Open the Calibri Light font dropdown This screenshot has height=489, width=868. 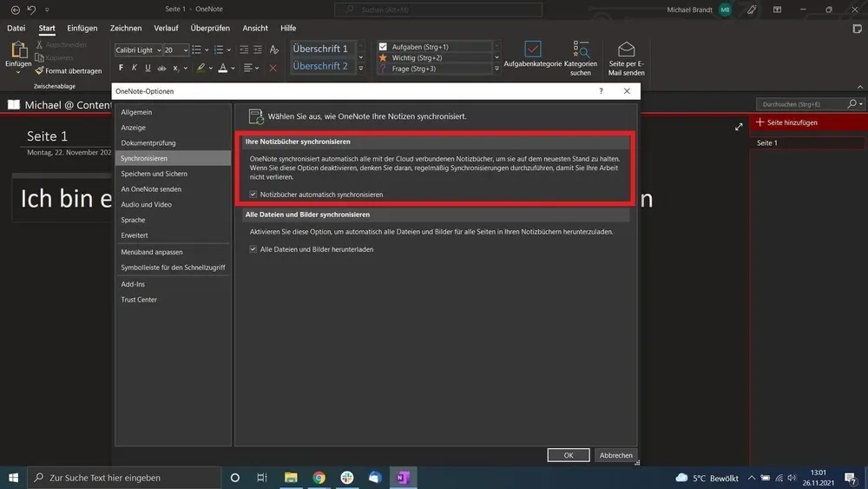pyautogui.click(x=159, y=50)
